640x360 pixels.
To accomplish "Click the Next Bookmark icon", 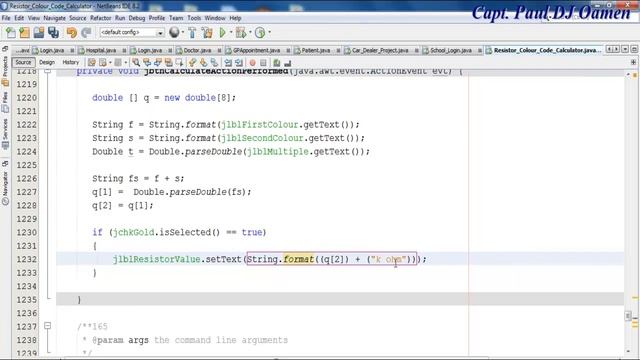I will coord(203,63).
